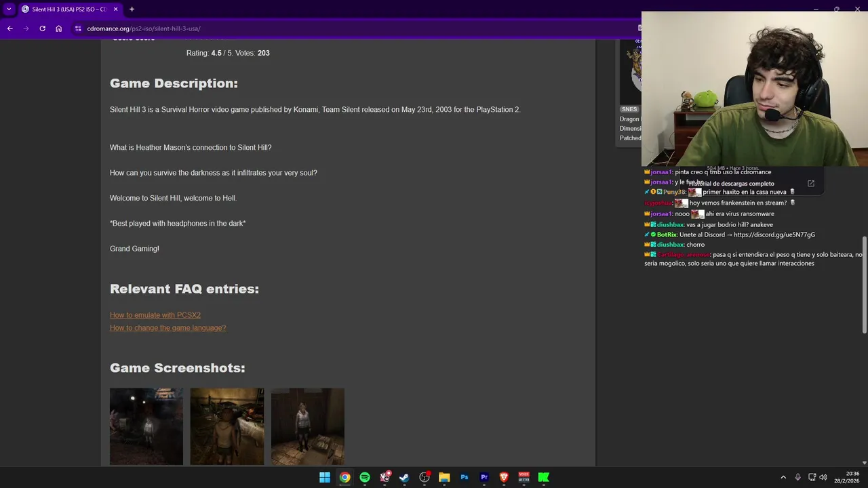Reload the cdromance page
The width and height of the screenshot is (868, 488).
point(42,28)
